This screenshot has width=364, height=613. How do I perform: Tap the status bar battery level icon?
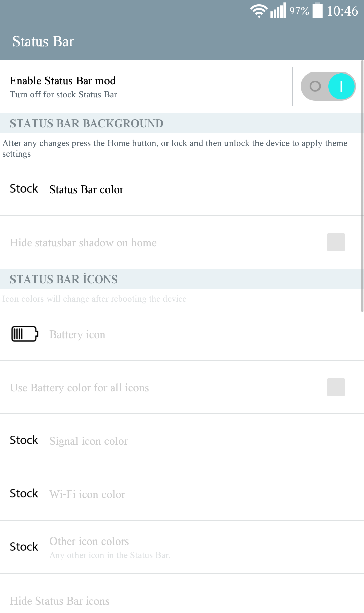click(317, 10)
